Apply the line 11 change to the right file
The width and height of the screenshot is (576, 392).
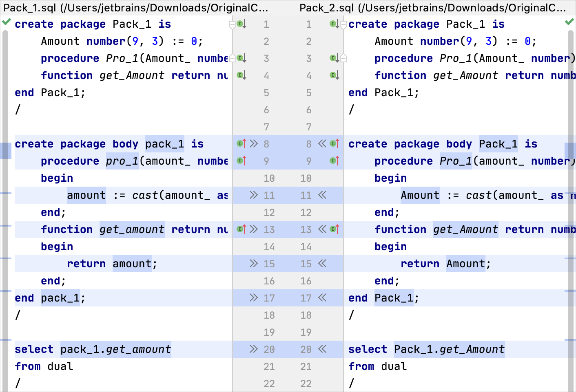(x=254, y=195)
